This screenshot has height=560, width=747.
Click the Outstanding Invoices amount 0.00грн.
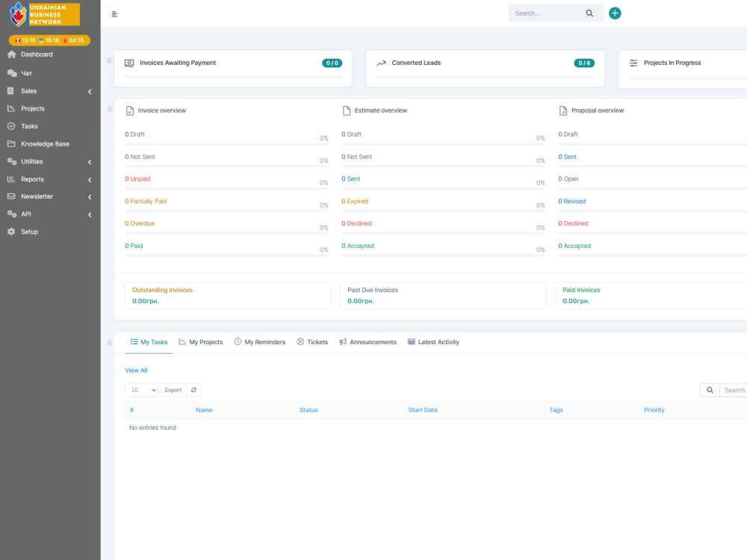click(x=146, y=301)
